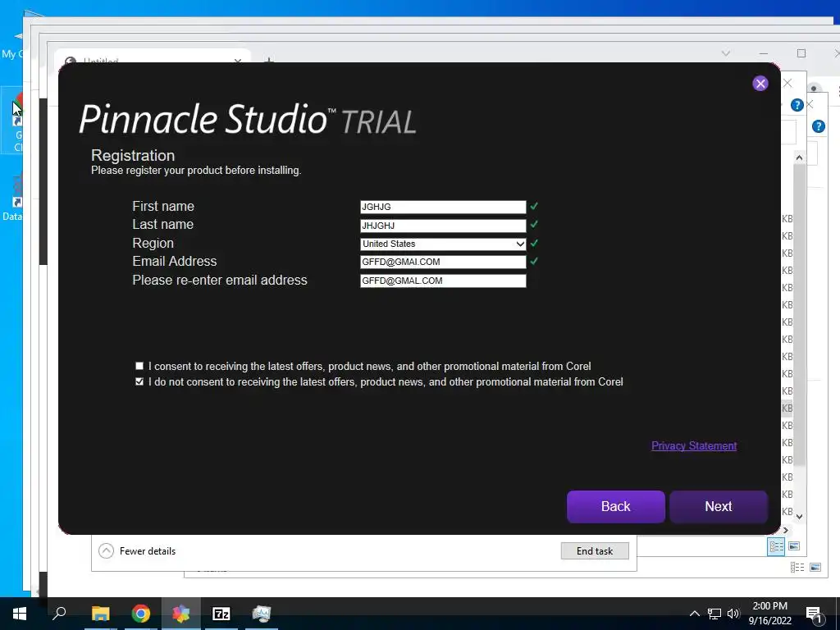The image size is (840, 630).
Task: Click the Next button
Action: click(718, 506)
